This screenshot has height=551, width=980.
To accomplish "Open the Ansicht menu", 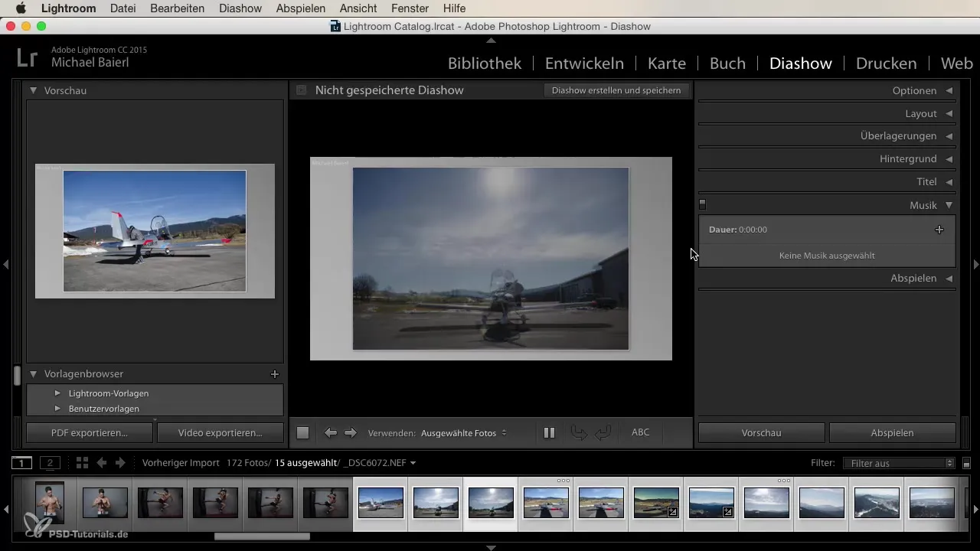I will tap(360, 8).
